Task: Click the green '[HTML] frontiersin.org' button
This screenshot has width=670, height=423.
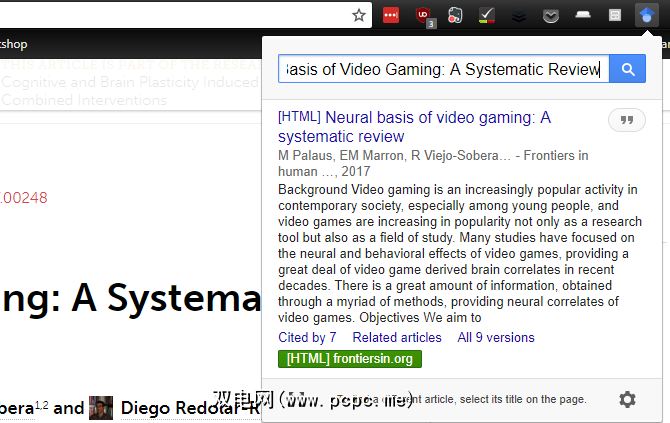Action: click(x=350, y=359)
